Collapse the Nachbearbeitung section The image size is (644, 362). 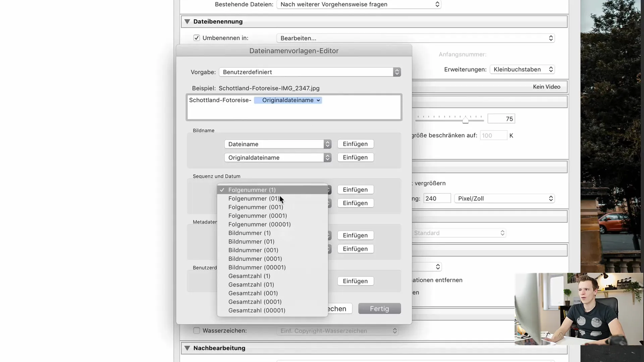pyautogui.click(x=187, y=348)
